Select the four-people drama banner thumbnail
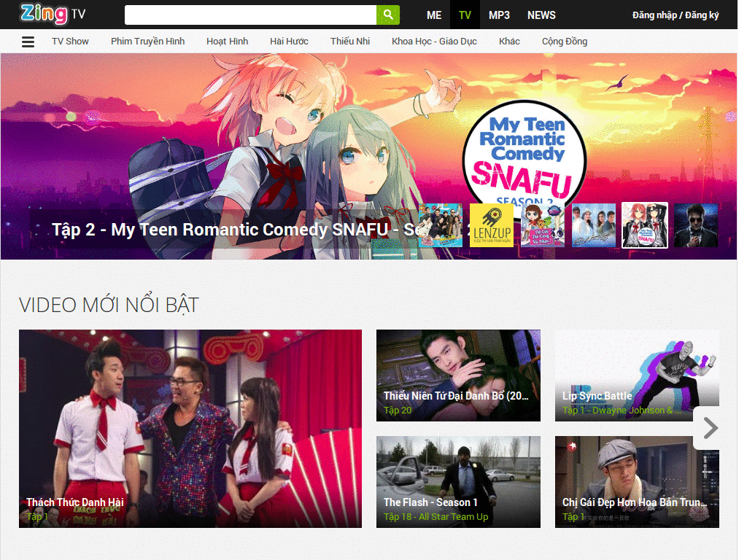Viewport: 747px width, 560px height. [594, 225]
